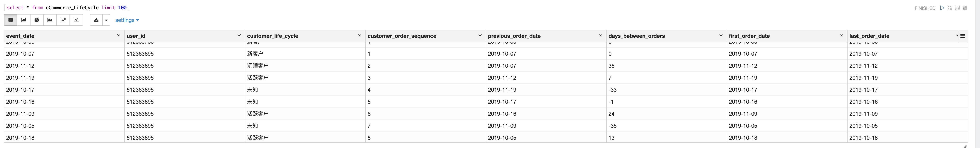Open paragraph gear settings
Viewport: 980px width, 148px height.
(x=965, y=8)
